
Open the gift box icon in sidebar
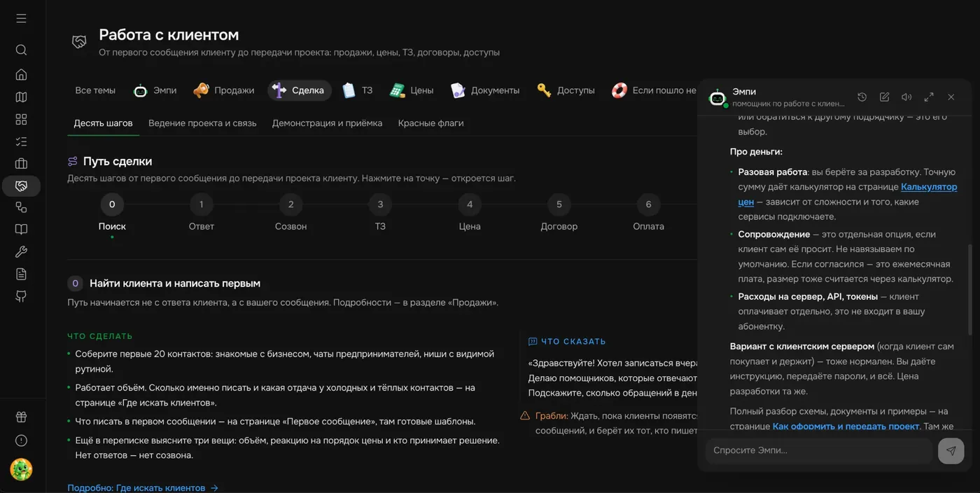21,417
